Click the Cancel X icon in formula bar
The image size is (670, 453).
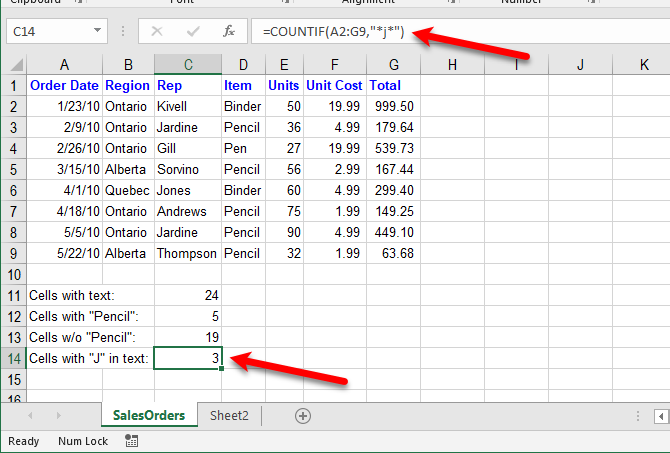pyautogui.click(x=157, y=32)
